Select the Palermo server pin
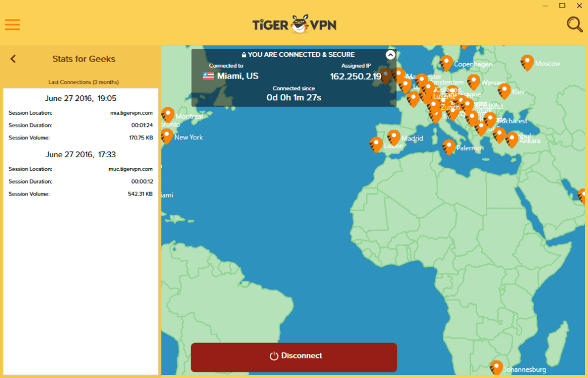 click(x=448, y=147)
